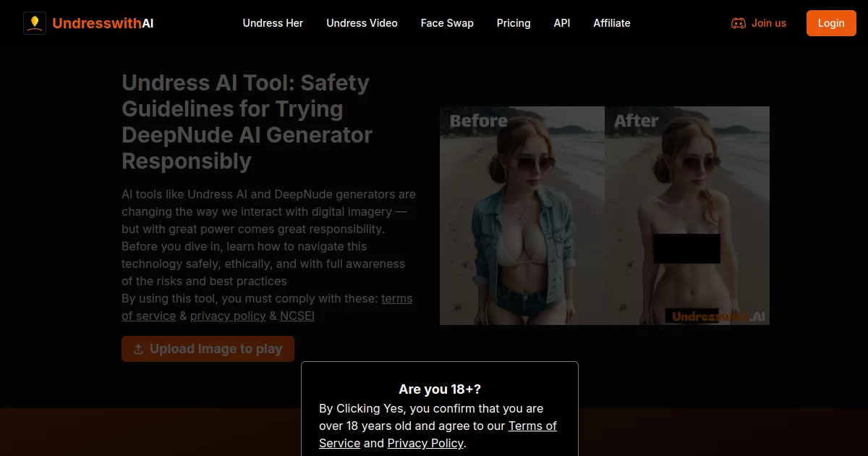Click the UndresswithAI lamp logo icon
The image size is (868, 456).
(x=34, y=22)
